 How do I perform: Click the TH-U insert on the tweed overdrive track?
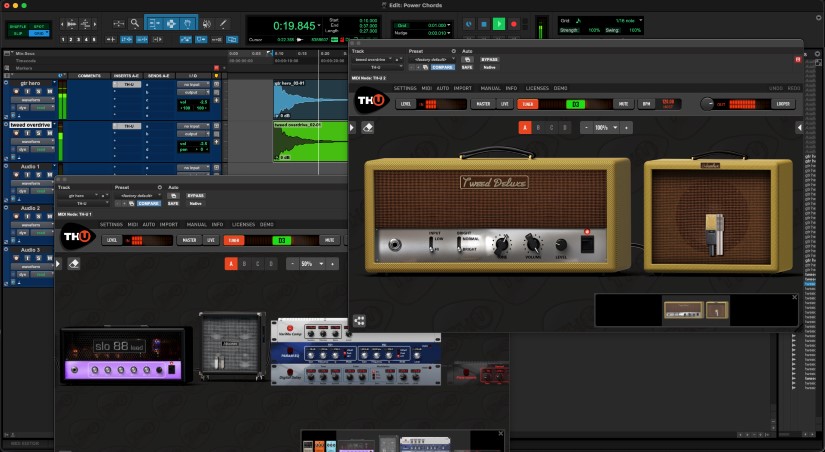pos(127,126)
